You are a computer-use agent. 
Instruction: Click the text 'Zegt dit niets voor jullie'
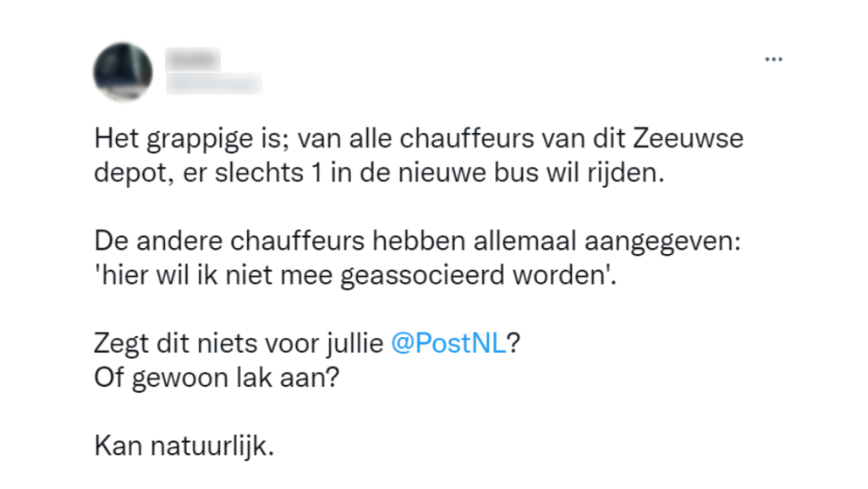point(239,343)
